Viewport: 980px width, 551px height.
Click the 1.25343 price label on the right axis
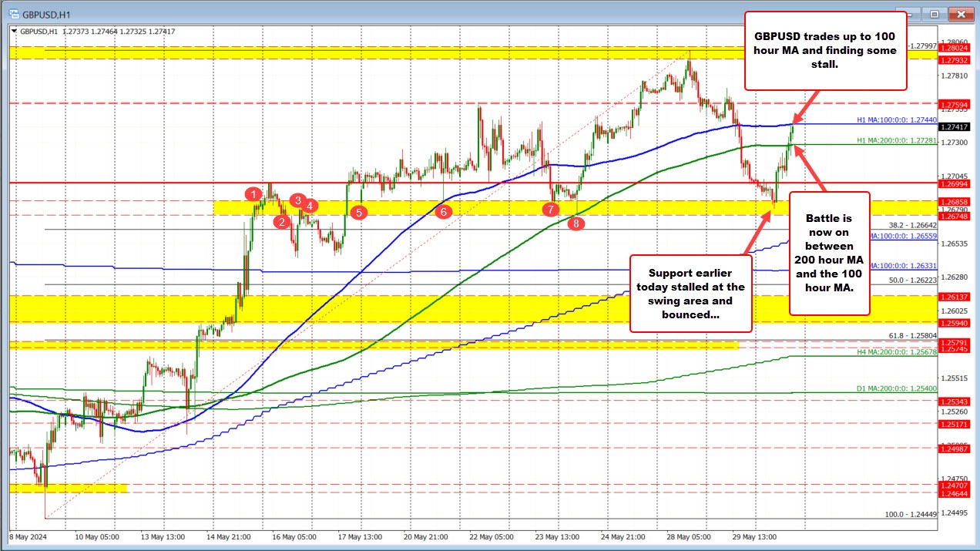click(955, 401)
